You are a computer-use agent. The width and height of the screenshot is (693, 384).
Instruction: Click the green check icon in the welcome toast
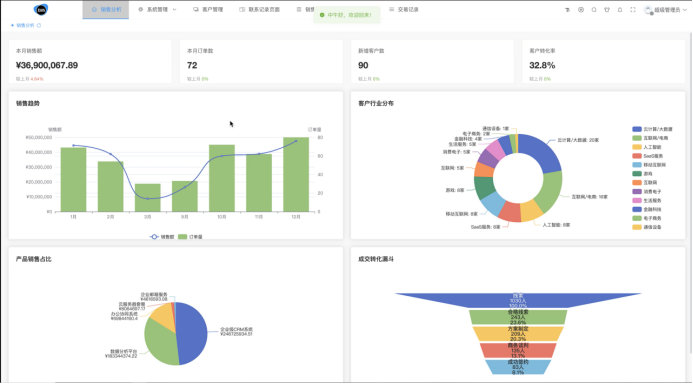point(322,15)
